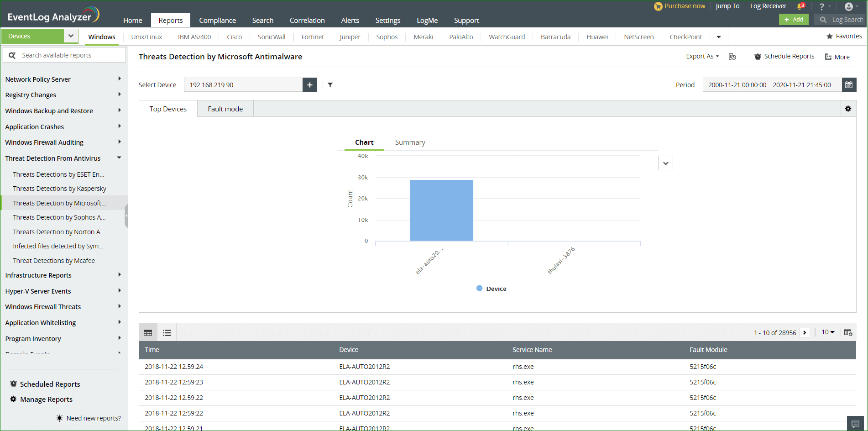Click the Purchase now cart icon
This screenshot has height=431, width=868.
[x=658, y=6]
